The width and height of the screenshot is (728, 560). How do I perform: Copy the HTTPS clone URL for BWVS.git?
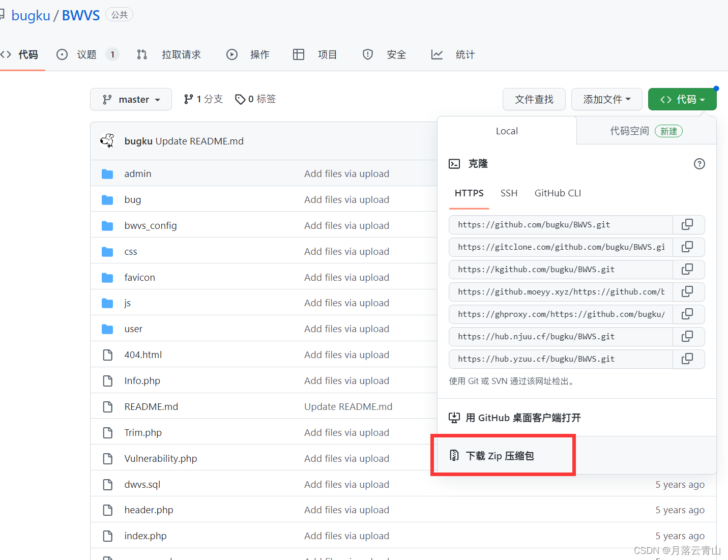688,224
